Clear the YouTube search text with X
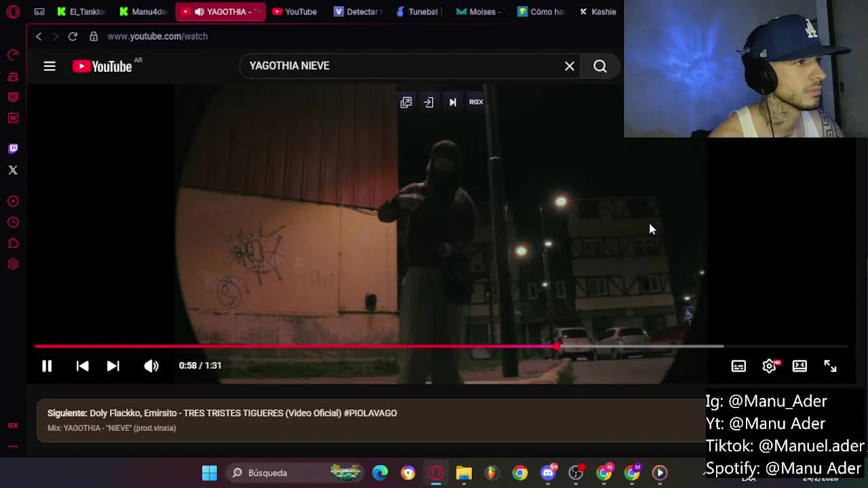The width and height of the screenshot is (868, 488). point(570,66)
